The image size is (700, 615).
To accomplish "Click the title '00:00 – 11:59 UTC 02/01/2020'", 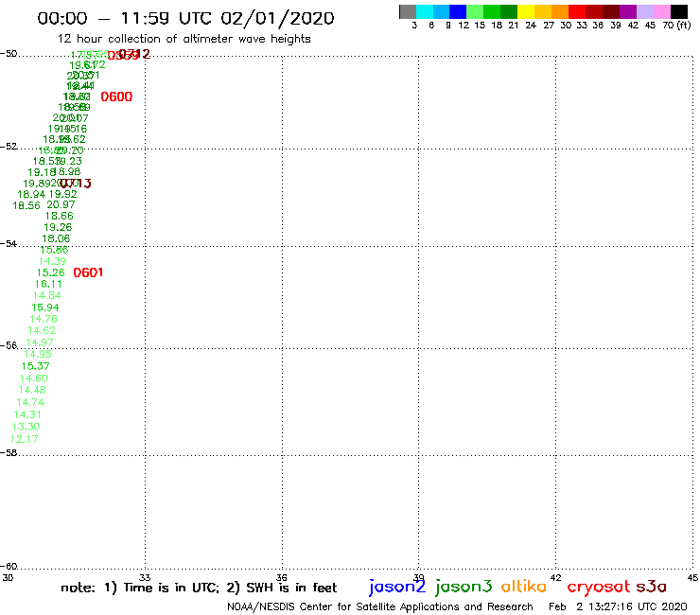I will [x=185, y=18].
